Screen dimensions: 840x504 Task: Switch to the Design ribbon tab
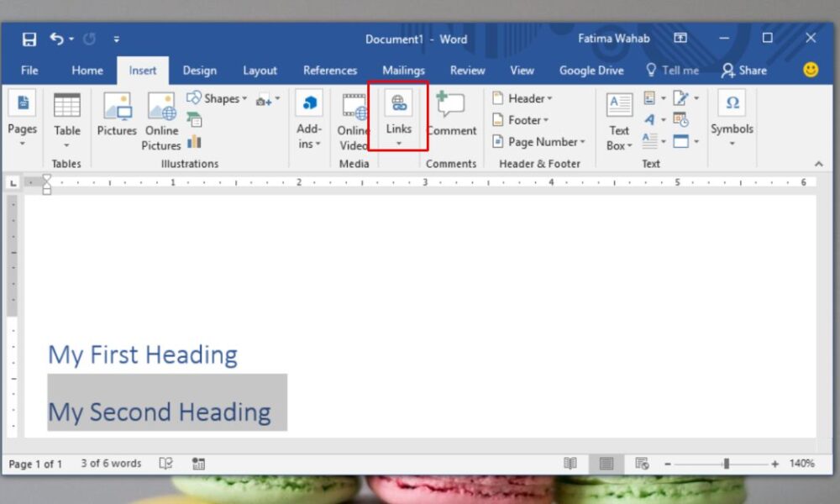(x=199, y=71)
